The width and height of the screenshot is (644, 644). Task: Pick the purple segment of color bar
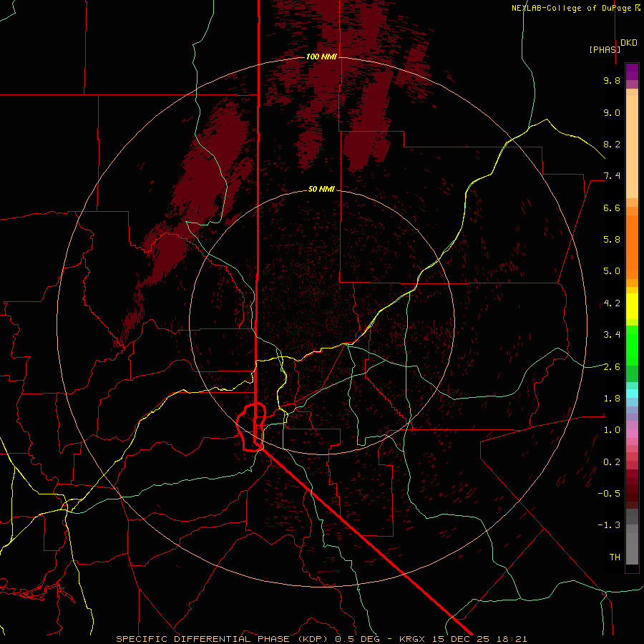632,72
